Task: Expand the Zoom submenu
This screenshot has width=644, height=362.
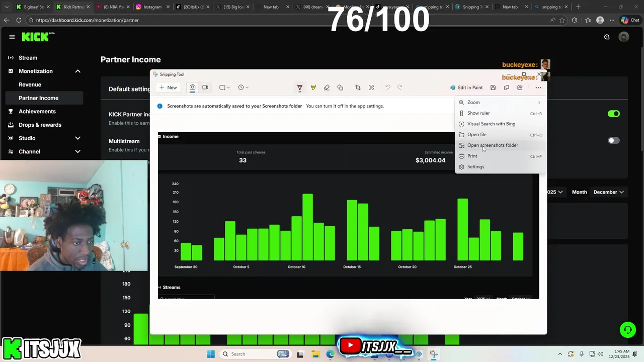Action: pyautogui.click(x=500, y=103)
